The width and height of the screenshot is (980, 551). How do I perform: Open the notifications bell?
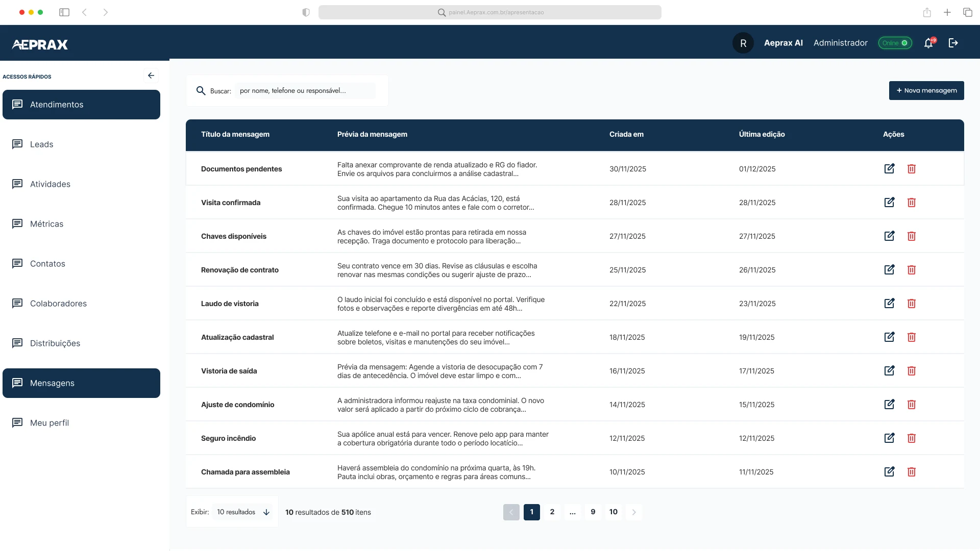pyautogui.click(x=929, y=43)
